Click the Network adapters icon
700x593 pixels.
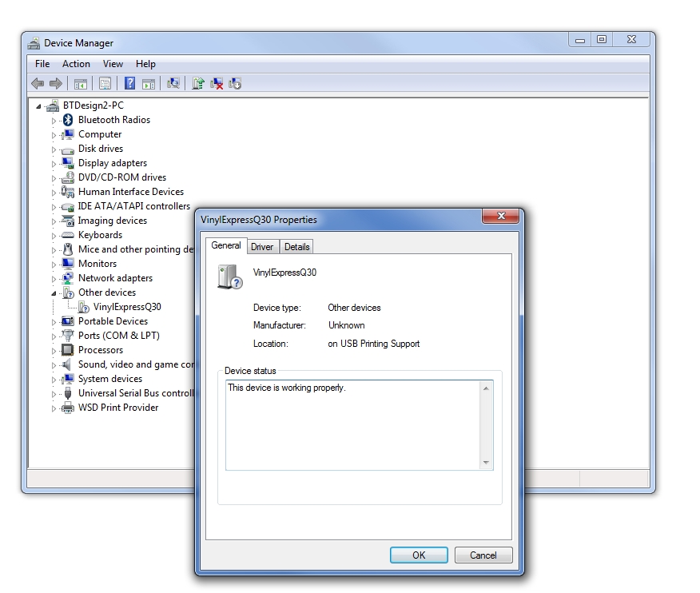(68, 278)
